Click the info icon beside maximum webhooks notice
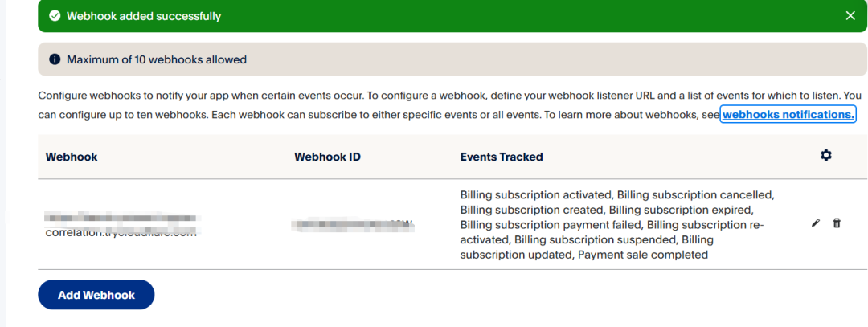The height and width of the screenshot is (327, 868). pos(55,59)
